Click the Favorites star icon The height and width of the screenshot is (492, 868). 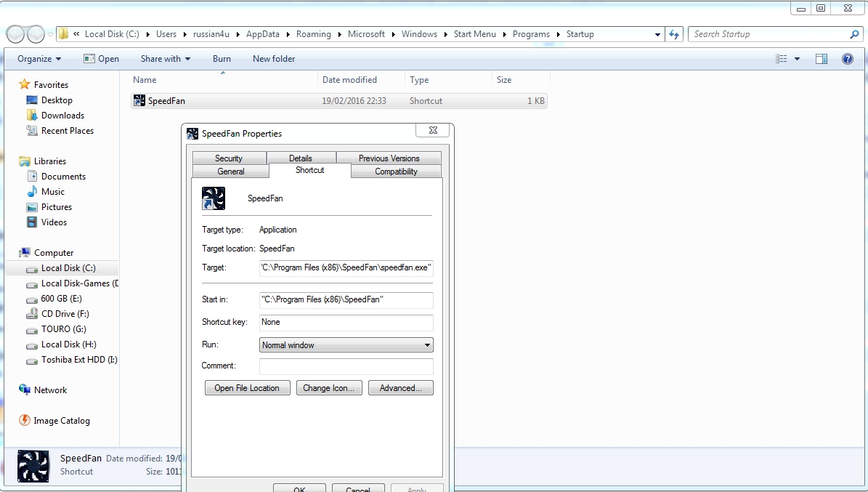click(25, 84)
